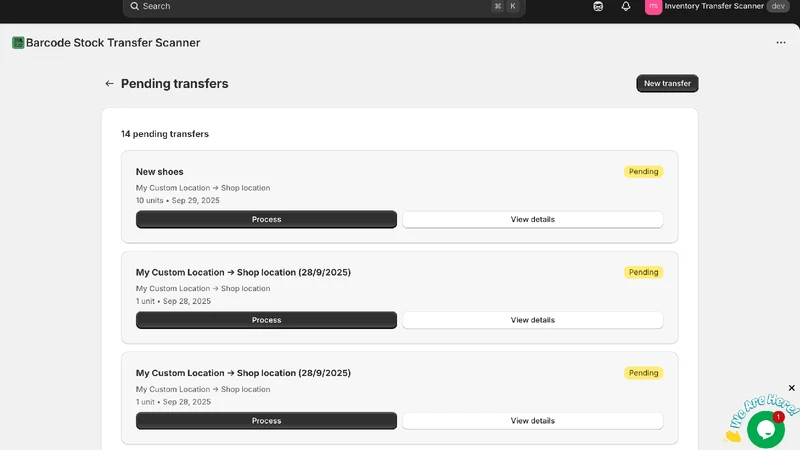Click the '14 pending transfers' text

165,134
